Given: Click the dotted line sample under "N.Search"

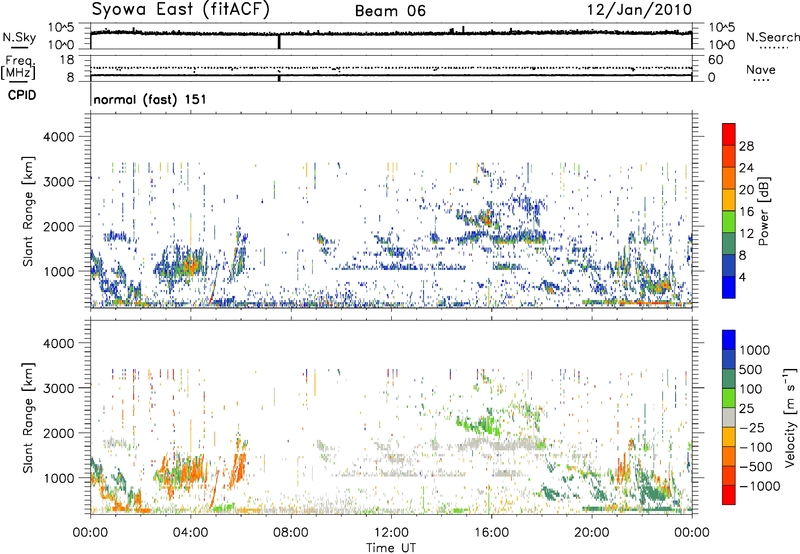Looking at the screenshot, I should (773, 47).
